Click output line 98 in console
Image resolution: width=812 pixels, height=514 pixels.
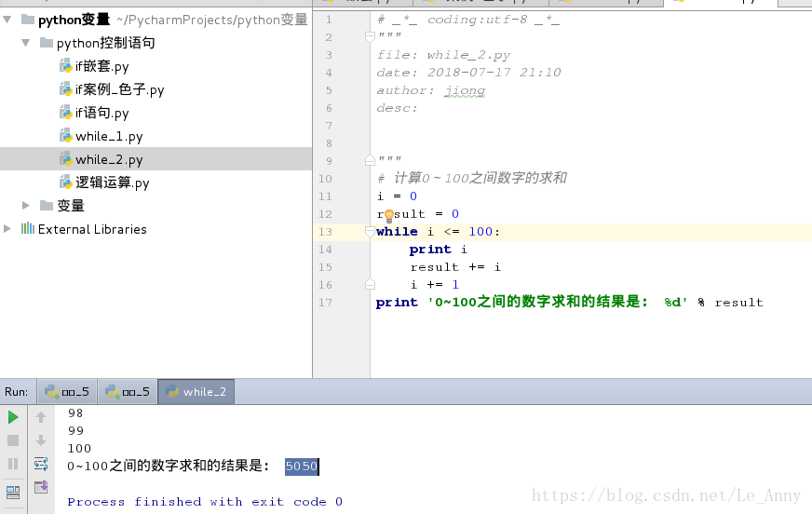[75, 413]
